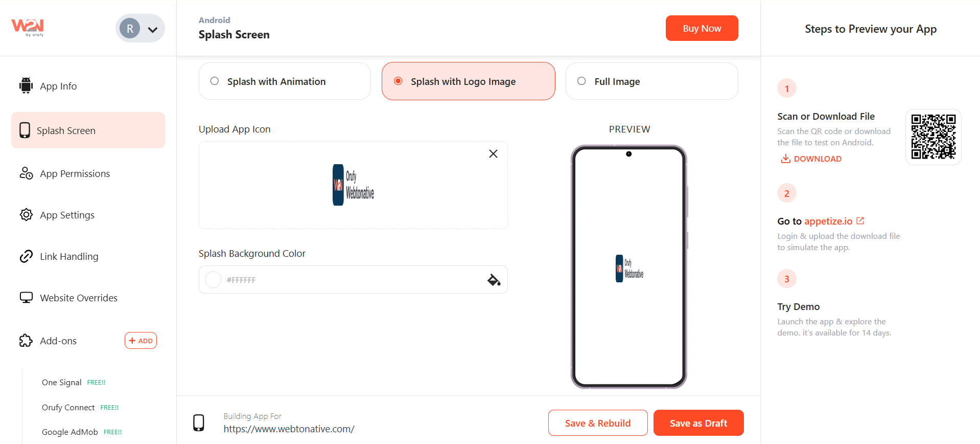This screenshot has height=444, width=980.
Task: Remove uploaded app icon with X
Action: 493,153
